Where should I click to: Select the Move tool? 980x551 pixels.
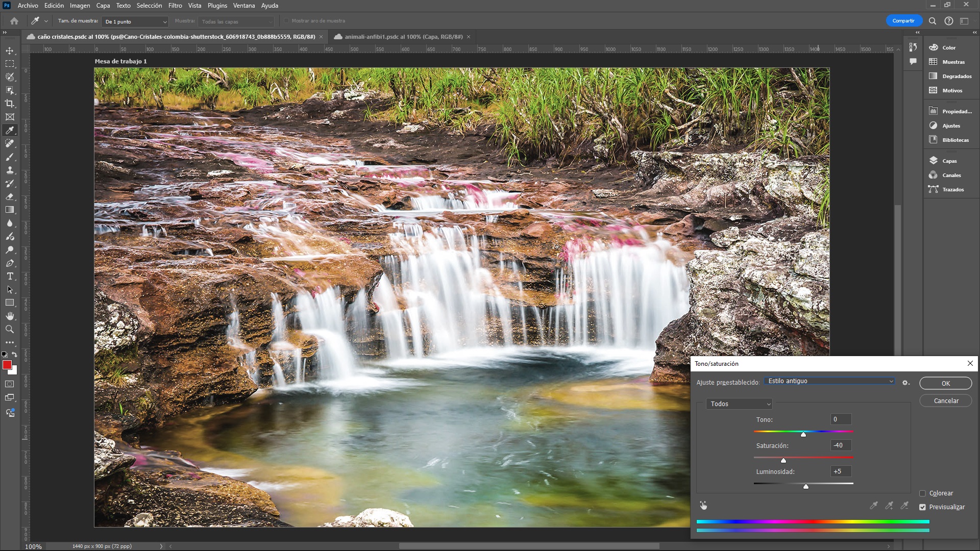(x=10, y=51)
